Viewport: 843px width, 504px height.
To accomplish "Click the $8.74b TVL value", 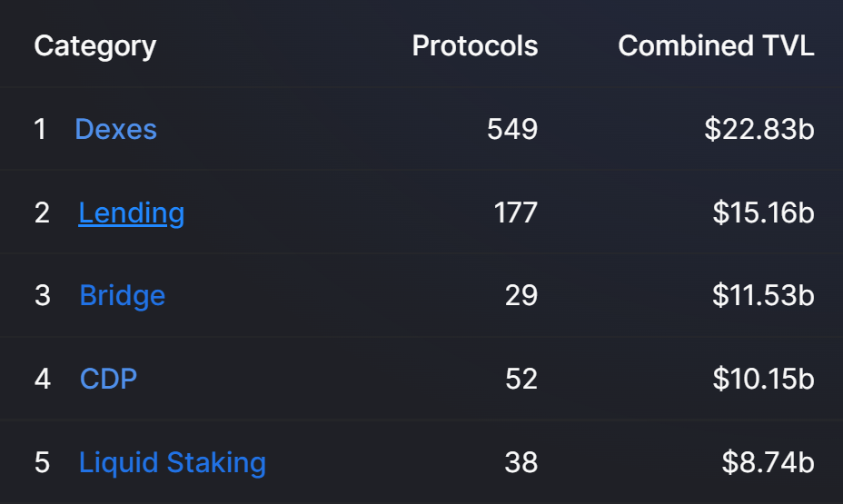I will pos(768,462).
